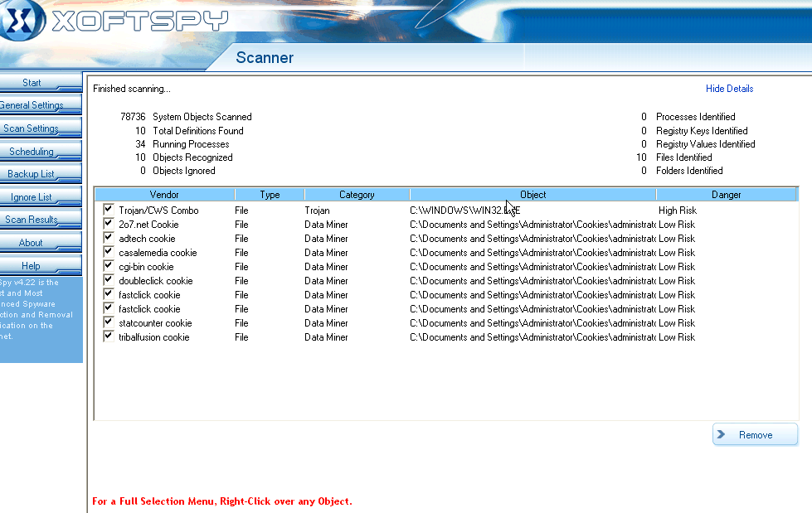812x513 pixels.
Task: Toggle the casalemedia cookie checkbox
Action: [x=108, y=251]
